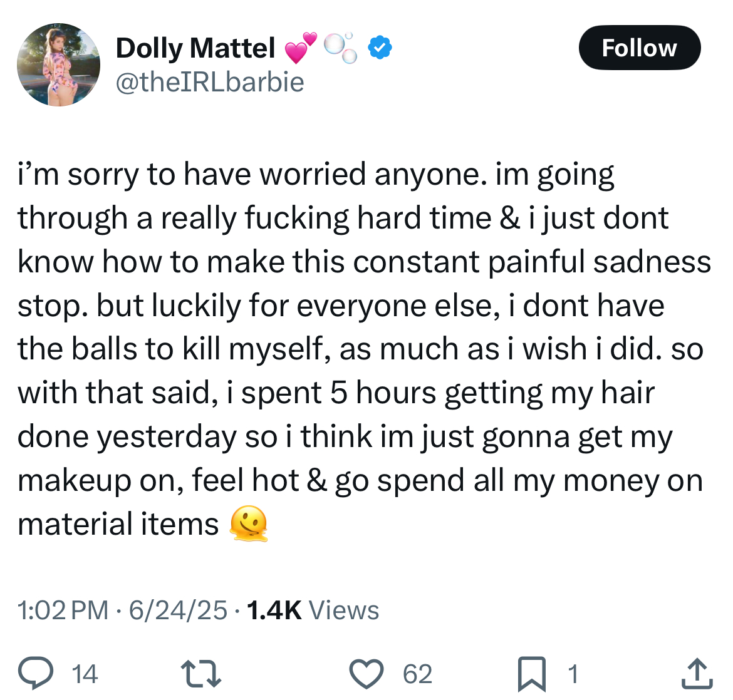Bookmark this tweet
This screenshot has width=733, height=700.
(532, 674)
